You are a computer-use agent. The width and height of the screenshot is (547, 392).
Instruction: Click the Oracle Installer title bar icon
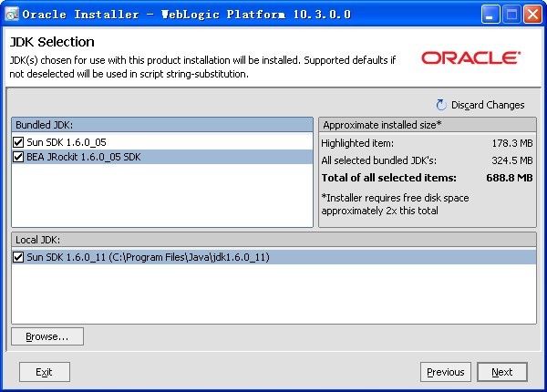pos(12,15)
